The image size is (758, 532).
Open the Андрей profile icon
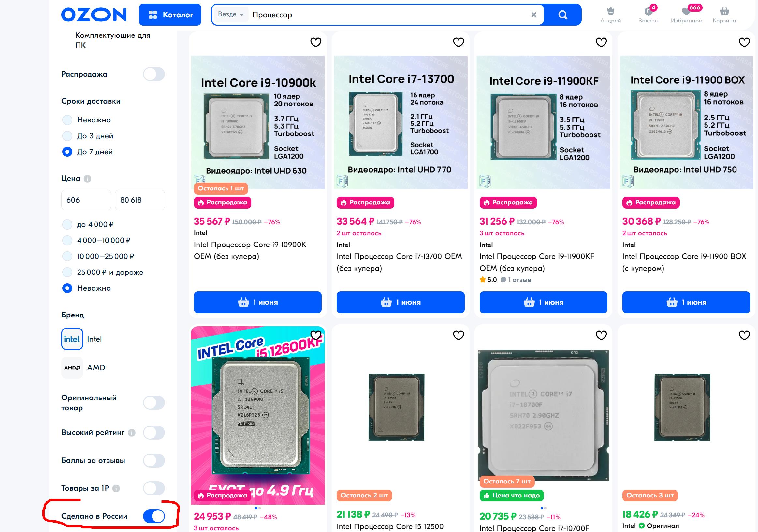click(x=610, y=15)
